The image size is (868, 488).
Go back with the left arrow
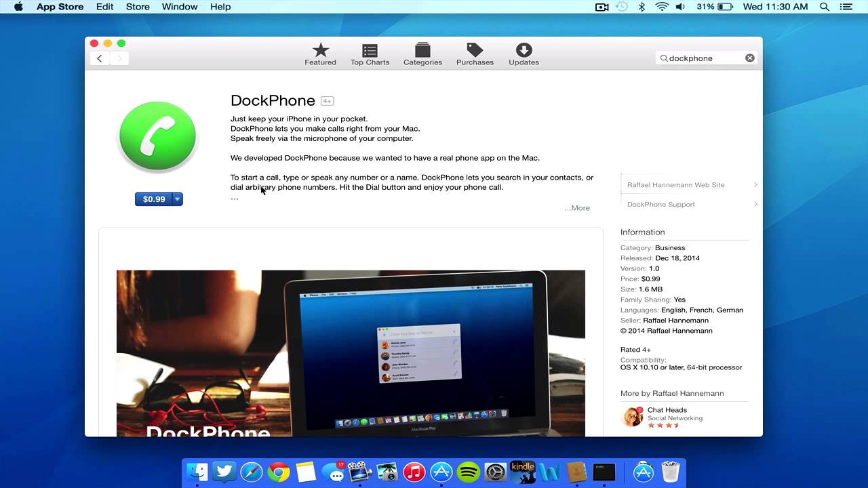tap(100, 58)
